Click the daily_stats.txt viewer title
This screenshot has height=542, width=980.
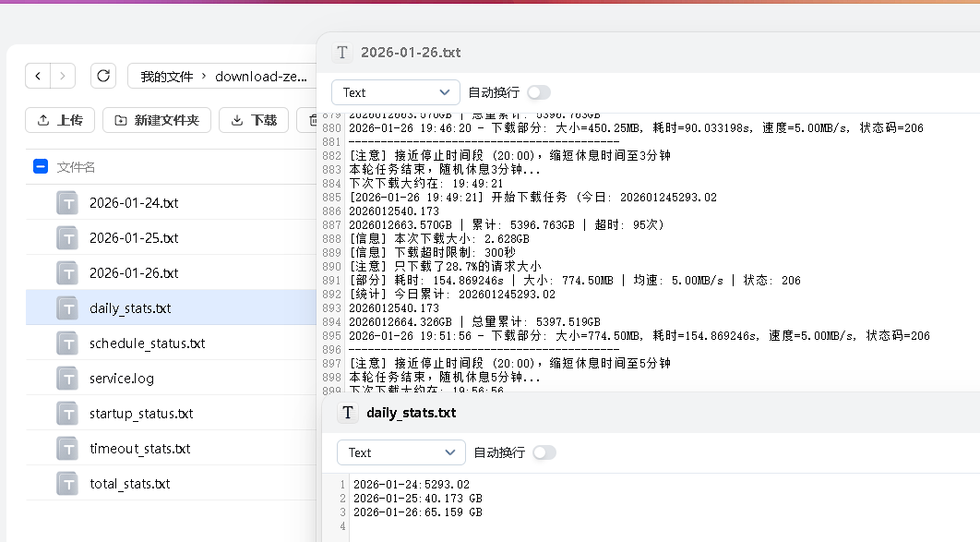[x=412, y=413]
